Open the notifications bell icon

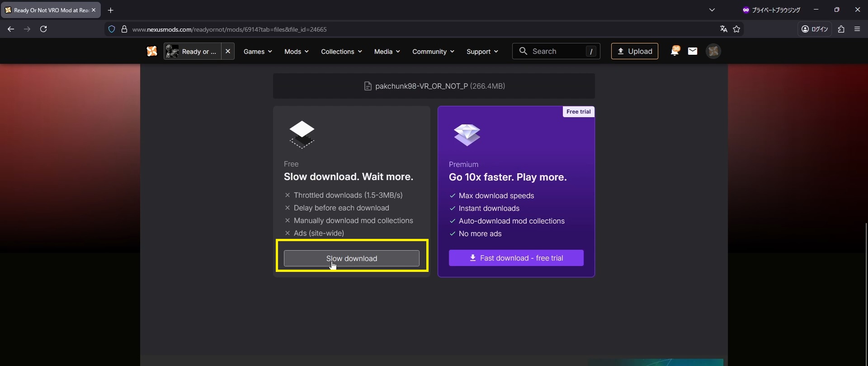point(675,51)
